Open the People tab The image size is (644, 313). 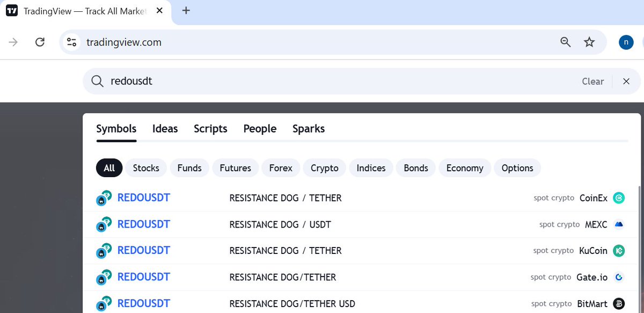[260, 129]
